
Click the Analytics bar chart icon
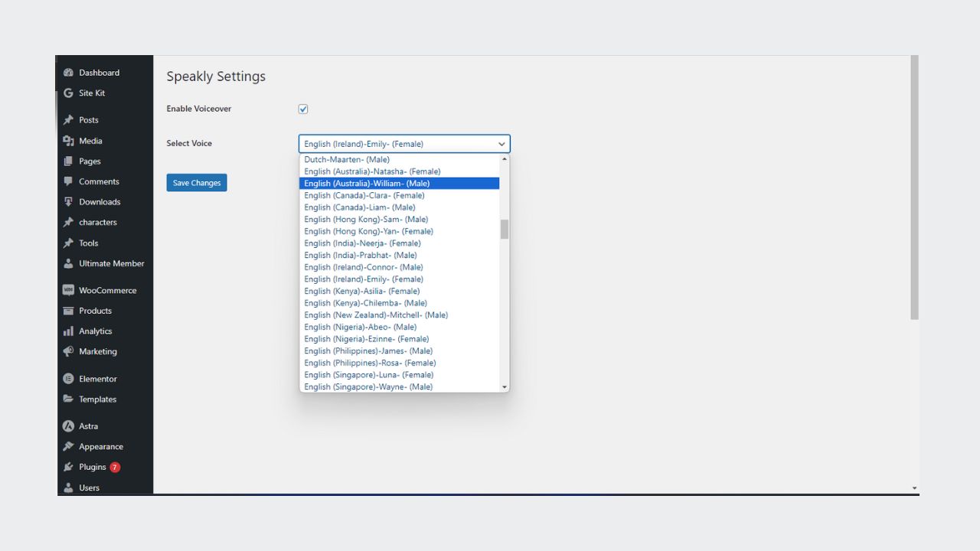[x=68, y=331]
